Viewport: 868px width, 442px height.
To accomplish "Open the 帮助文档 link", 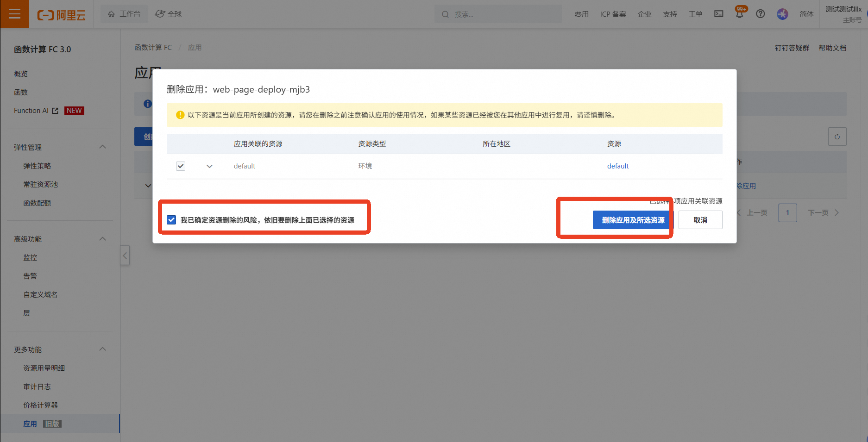I will 832,48.
